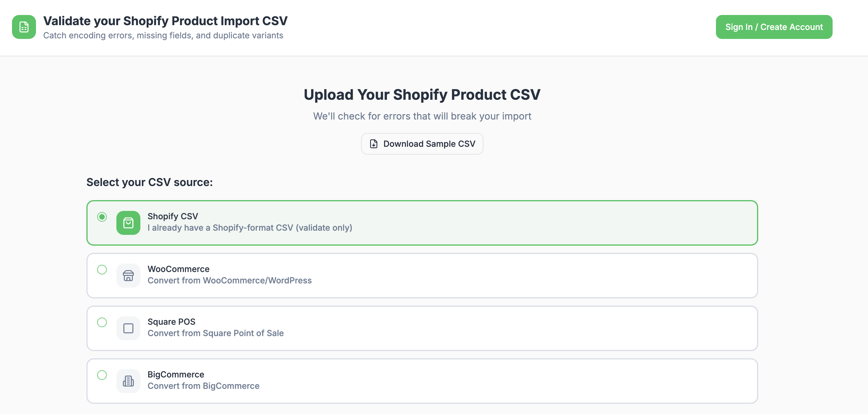Click the Shopify bag icon
This screenshot has height=414, width=868.
128,223
